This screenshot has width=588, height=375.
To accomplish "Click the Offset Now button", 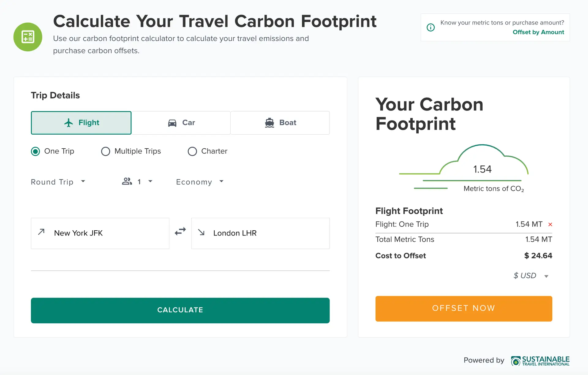I will pyautogui.click(x=464, y=309).
